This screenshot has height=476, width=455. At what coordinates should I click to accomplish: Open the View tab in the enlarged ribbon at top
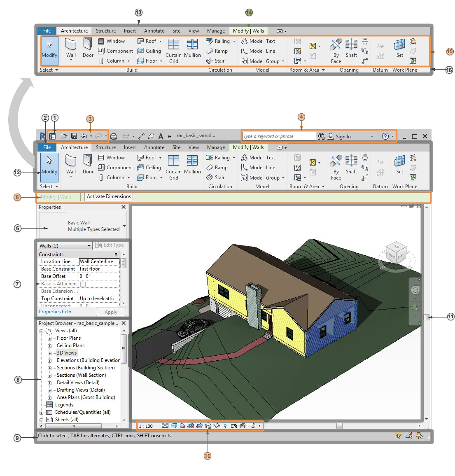click(194, 30)
